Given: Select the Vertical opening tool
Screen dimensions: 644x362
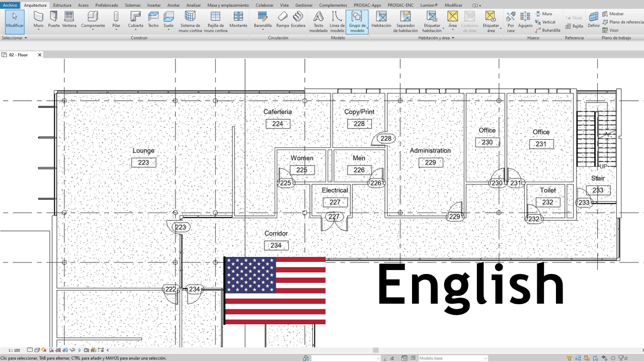Looking at the screenshot, I should (545, 22).
